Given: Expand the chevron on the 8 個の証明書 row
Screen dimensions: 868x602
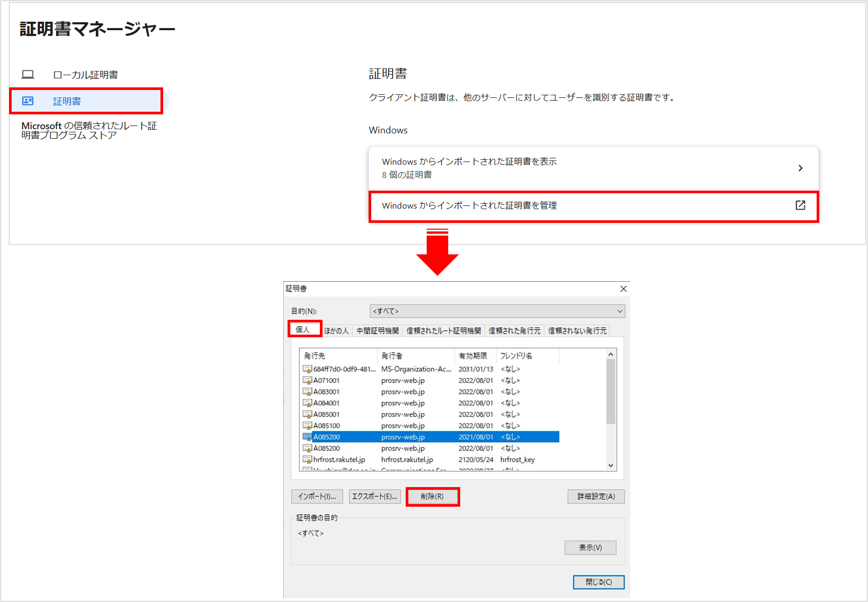Looking at the screenshot, I should pos(800,168).
